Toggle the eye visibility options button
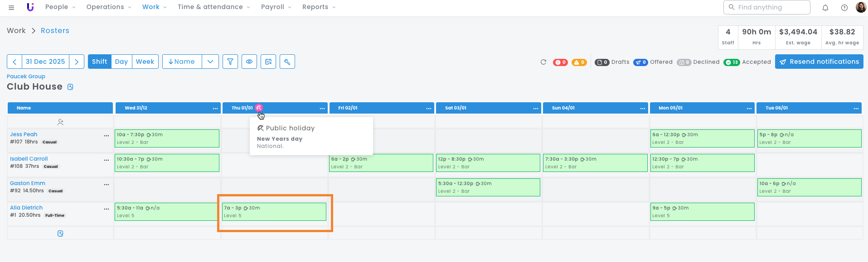 [x=249, y=62]
